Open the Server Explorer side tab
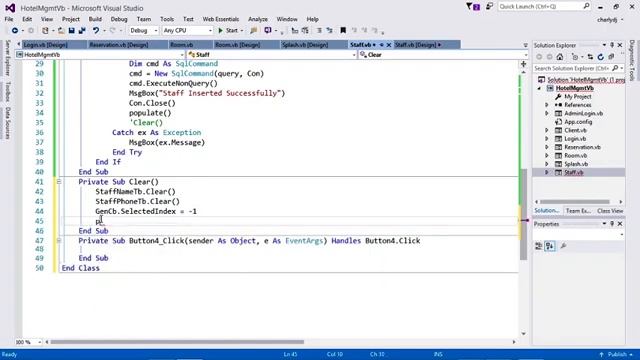Screen dimensions: 640x360 click(x=7, y=58)
